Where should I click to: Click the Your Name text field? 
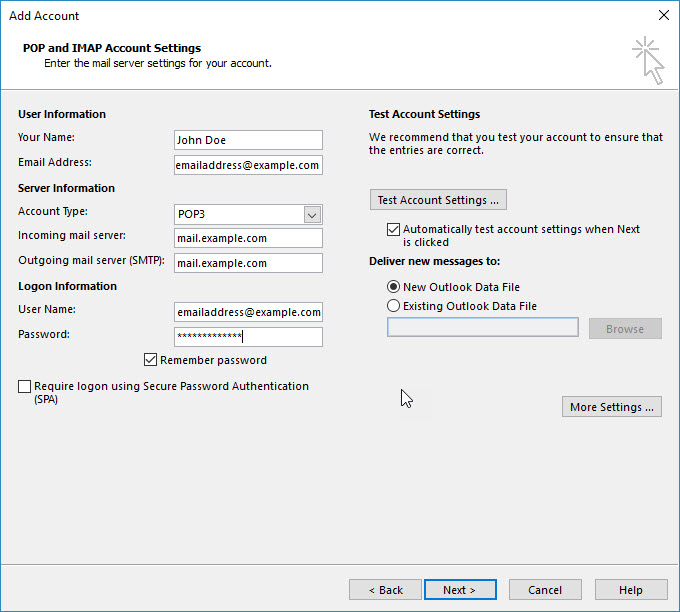(x=248, y=140)
